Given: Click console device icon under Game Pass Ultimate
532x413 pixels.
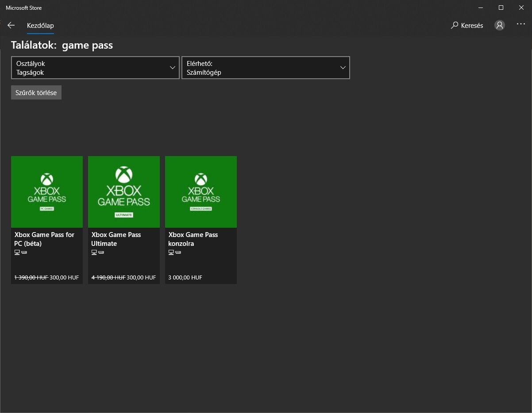Looking at the screenshot, I should pos(101,252).
